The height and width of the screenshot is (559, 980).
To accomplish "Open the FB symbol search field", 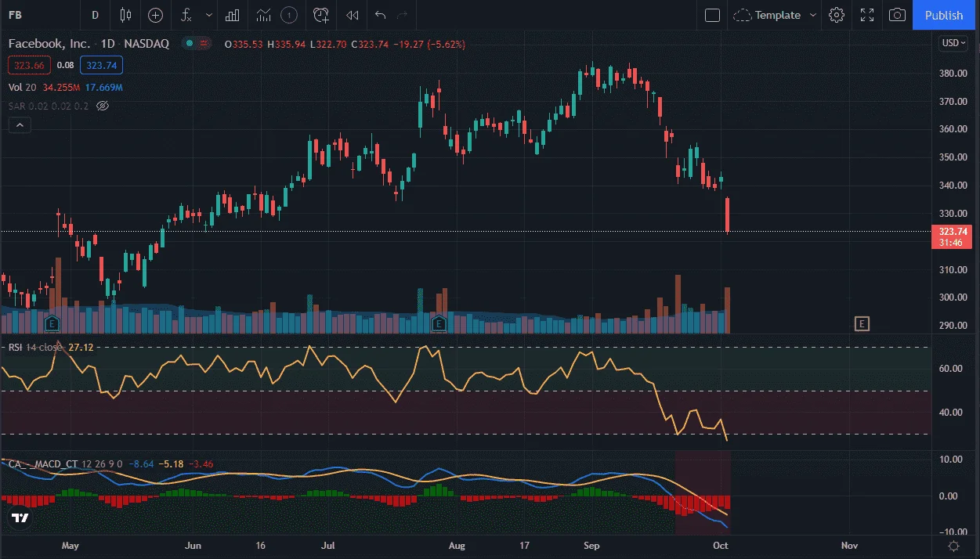I will click(x=39, y=15).
